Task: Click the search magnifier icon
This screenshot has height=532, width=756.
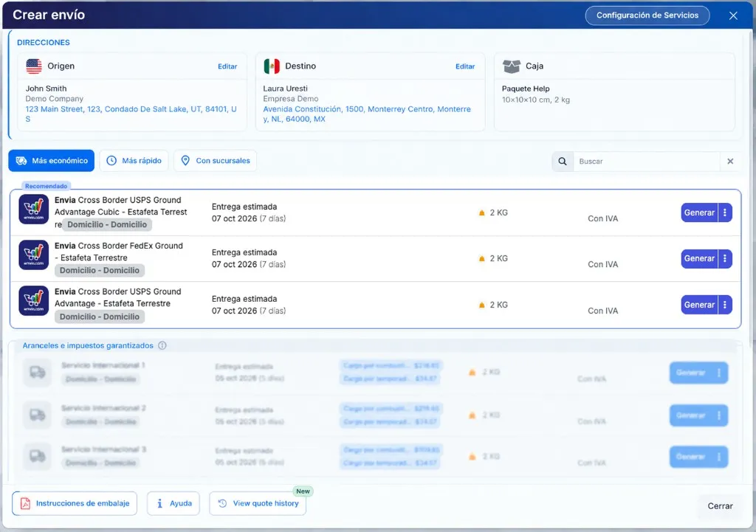Action: tap(562, 162)
